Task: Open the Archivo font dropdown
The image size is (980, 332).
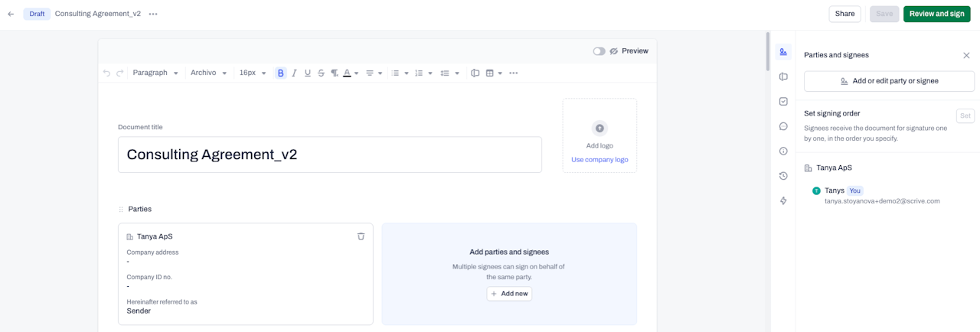Action: tap(209, 73)
